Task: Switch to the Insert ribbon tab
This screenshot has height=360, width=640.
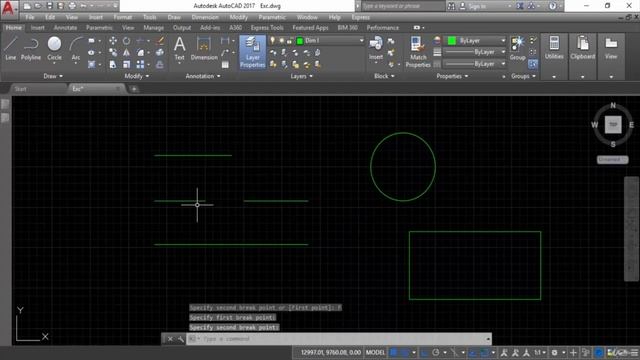Action: (38, 28)
